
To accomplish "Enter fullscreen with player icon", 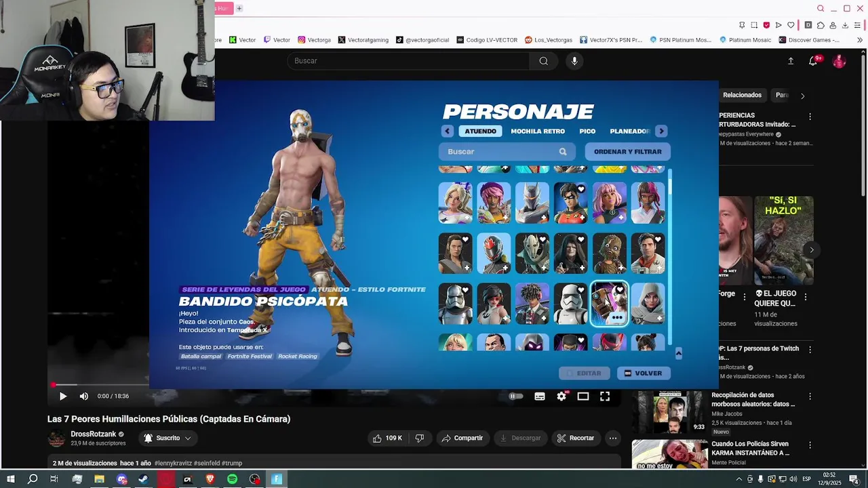I will point(605,396).
